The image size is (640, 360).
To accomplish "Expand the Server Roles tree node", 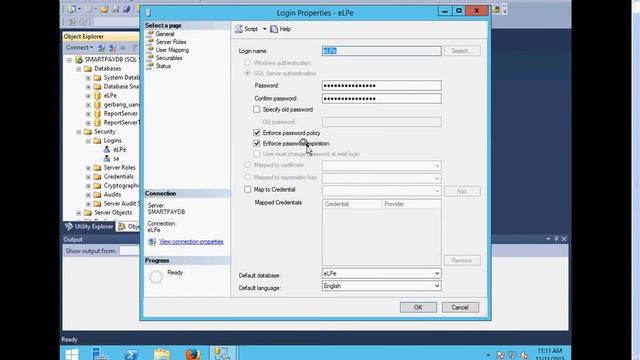I will tap(88, 168).
